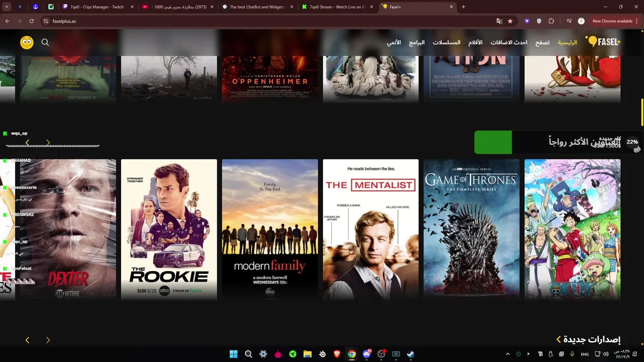Switch input language ENG indicator
644x362 pixels.
point(585,354)
